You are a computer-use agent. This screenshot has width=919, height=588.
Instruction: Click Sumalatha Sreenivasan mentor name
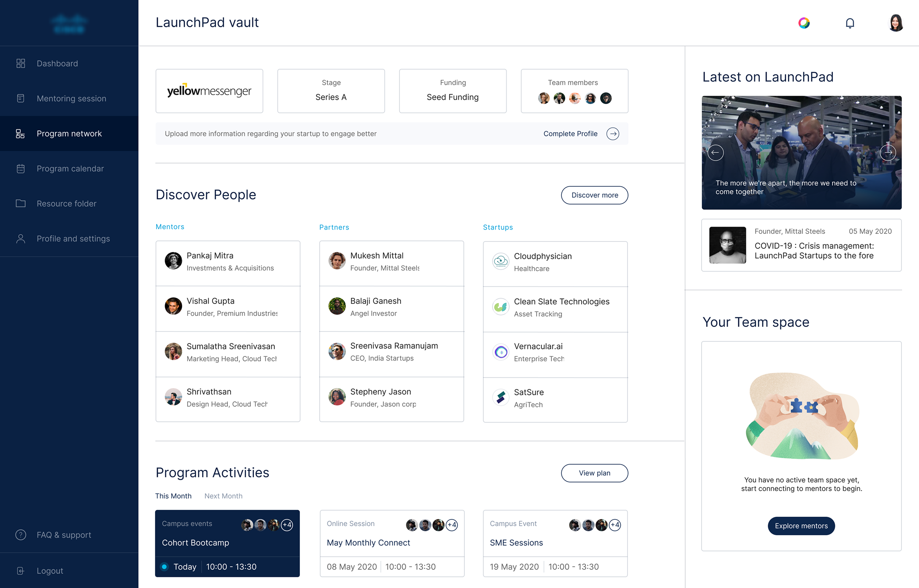coord(231,346)
